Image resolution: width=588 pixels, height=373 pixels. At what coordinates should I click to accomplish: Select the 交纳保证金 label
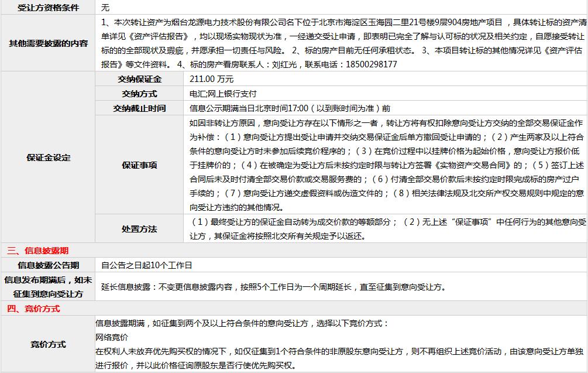click(139, 79)
